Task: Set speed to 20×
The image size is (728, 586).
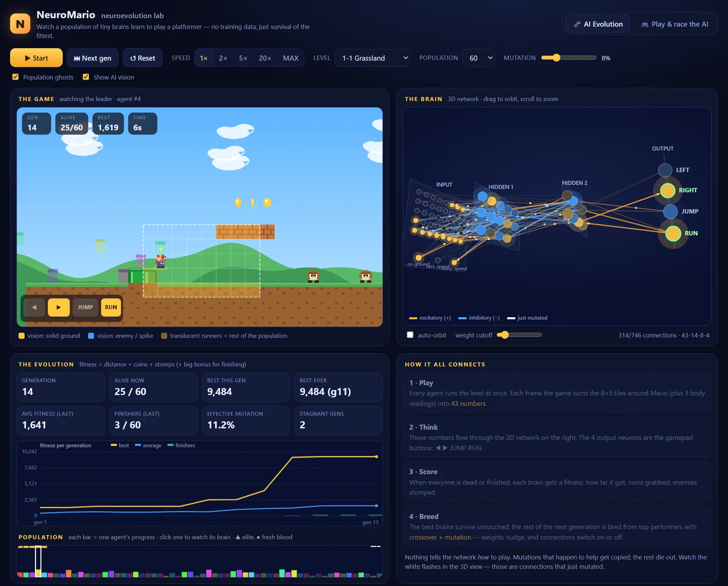Action: [x=265, y=58]
